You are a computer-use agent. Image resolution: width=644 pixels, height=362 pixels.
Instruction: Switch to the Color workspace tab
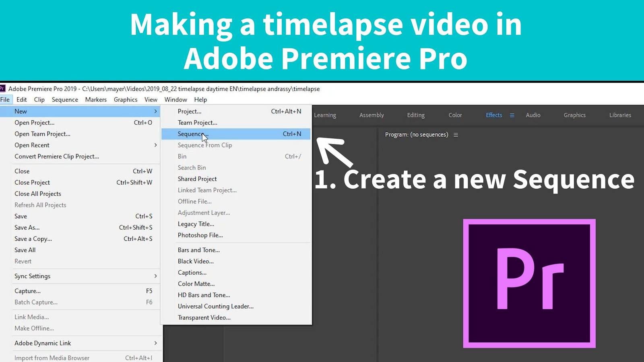[455, 115]
